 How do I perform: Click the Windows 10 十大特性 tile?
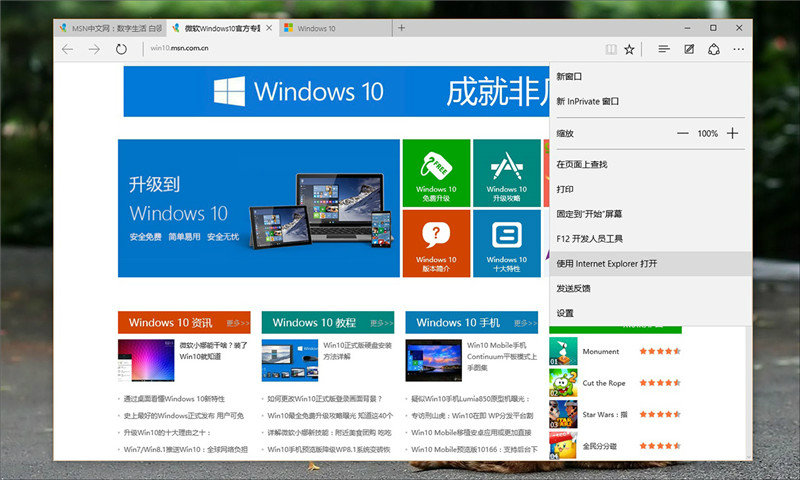point(507,243)
